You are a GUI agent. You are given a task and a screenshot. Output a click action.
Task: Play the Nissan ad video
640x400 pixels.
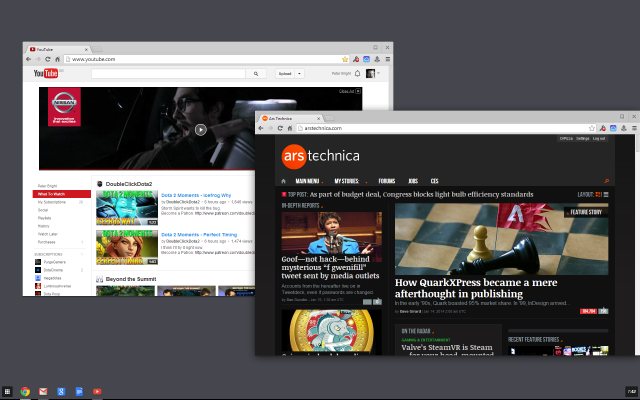click(x=200, y=130)
